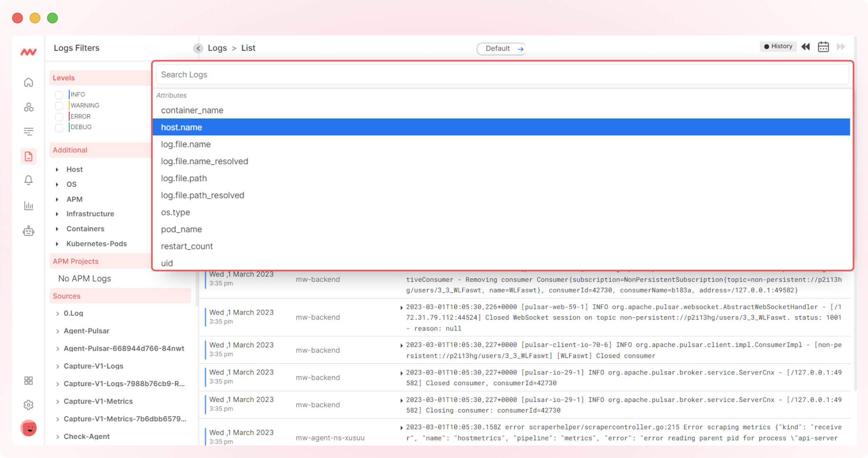Click mw-agent-ns-xusuu service name

(330, 438)
